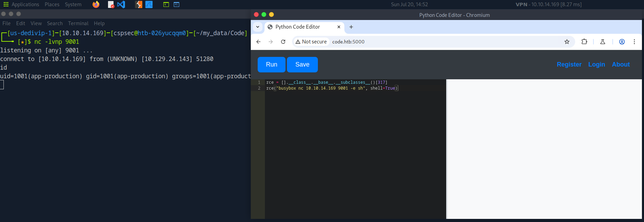Go forward in Chromium

271,42
